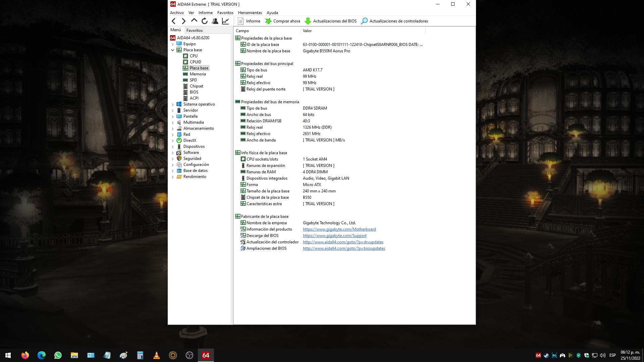Click Actualizaciones del BIOS toolbar button

pos(331,21)
